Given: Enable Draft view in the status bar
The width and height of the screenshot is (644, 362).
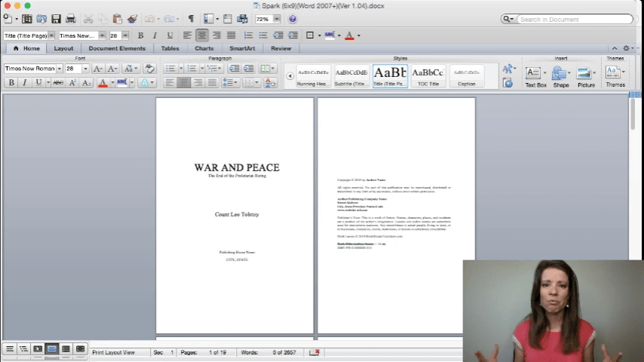Looking at the screenshot, I should tap(9, 348).
